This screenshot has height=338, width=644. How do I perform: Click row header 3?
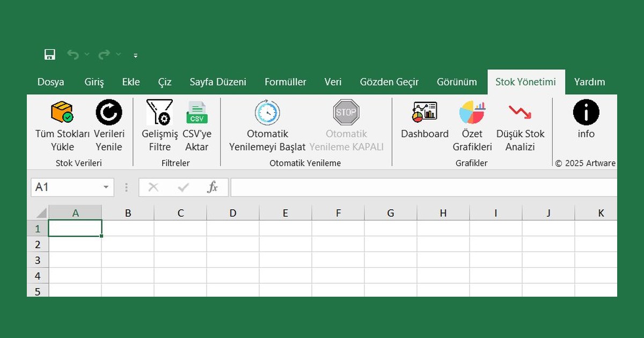point(38,260)
